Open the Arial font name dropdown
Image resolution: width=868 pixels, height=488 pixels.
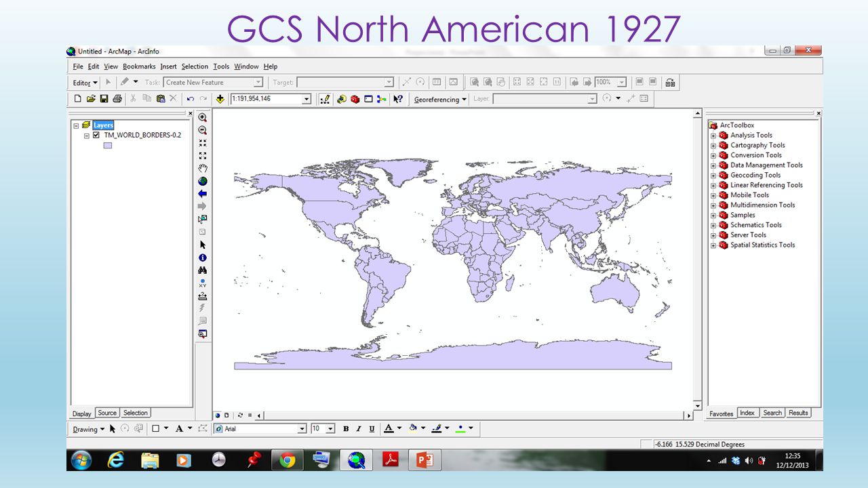(302, 429)
